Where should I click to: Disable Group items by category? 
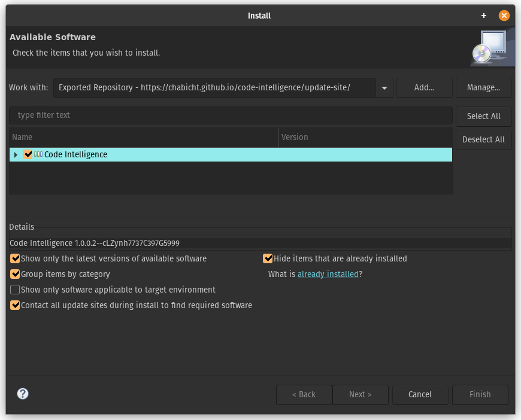[x=15, y=274]
